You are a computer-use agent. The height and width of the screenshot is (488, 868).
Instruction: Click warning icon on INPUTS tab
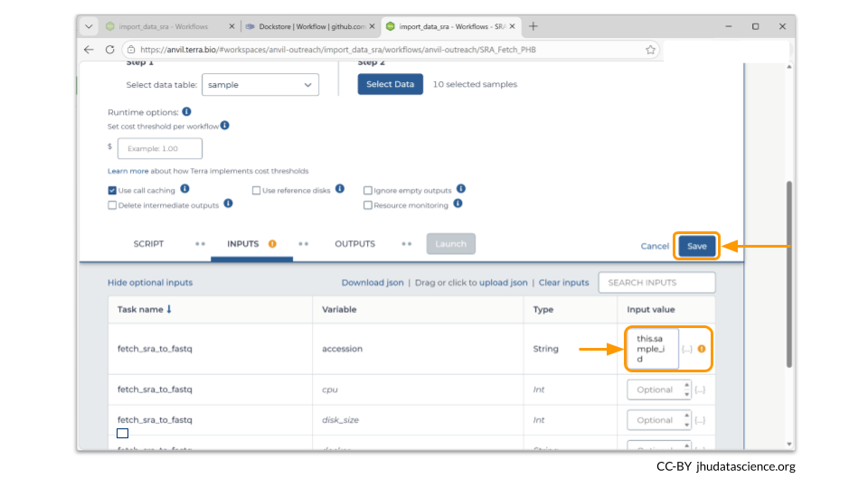272,244
